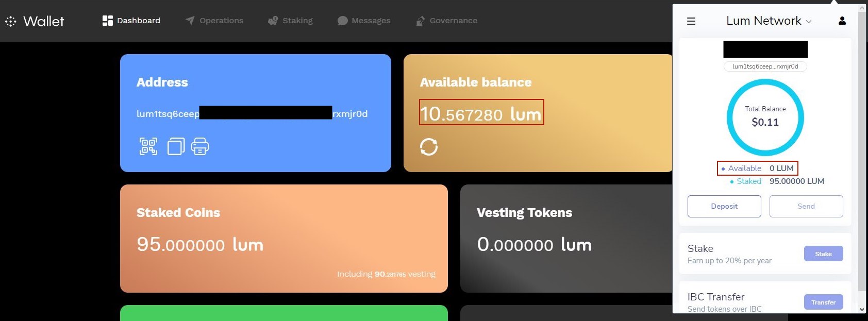Click the extension scrollbar down arrow
This screenshot has height=321, width=868.
(x=862, y=309)
